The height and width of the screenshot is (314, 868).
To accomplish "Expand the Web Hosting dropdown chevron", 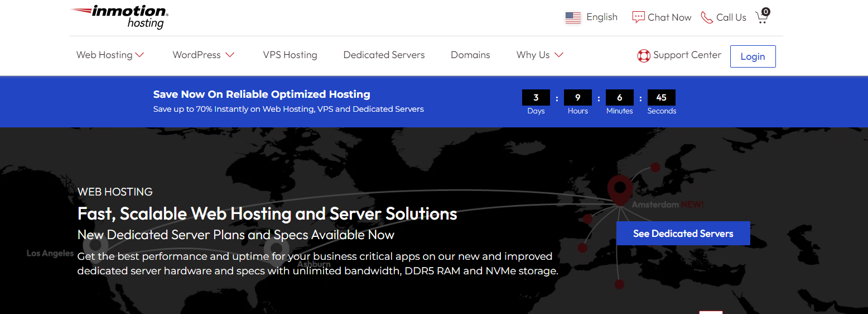I will 140,55.
